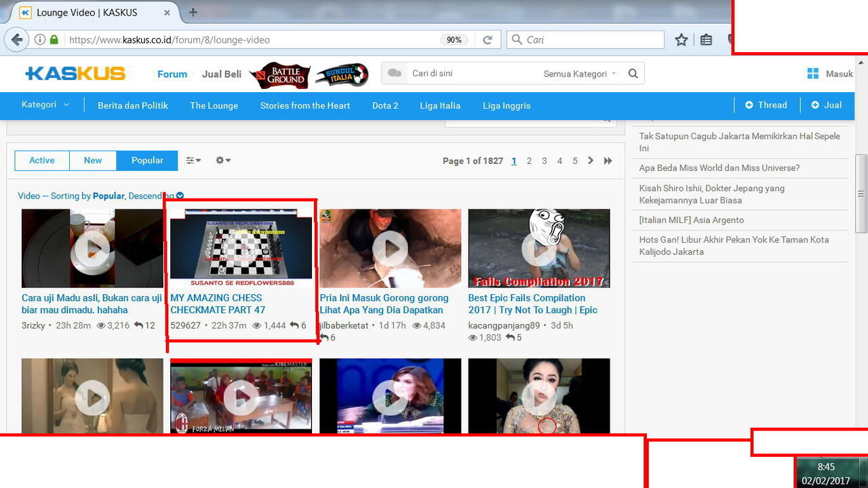
Task: Switch to the Active tab
Action: point(42,161)
